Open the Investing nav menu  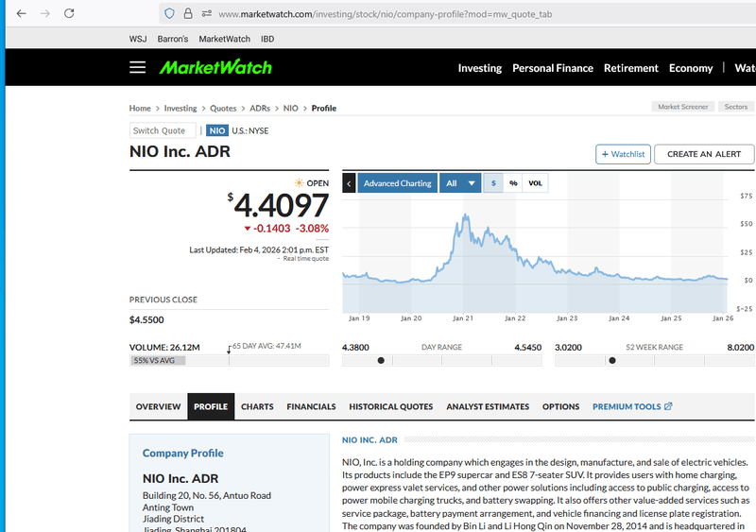(x=480, y=68)
